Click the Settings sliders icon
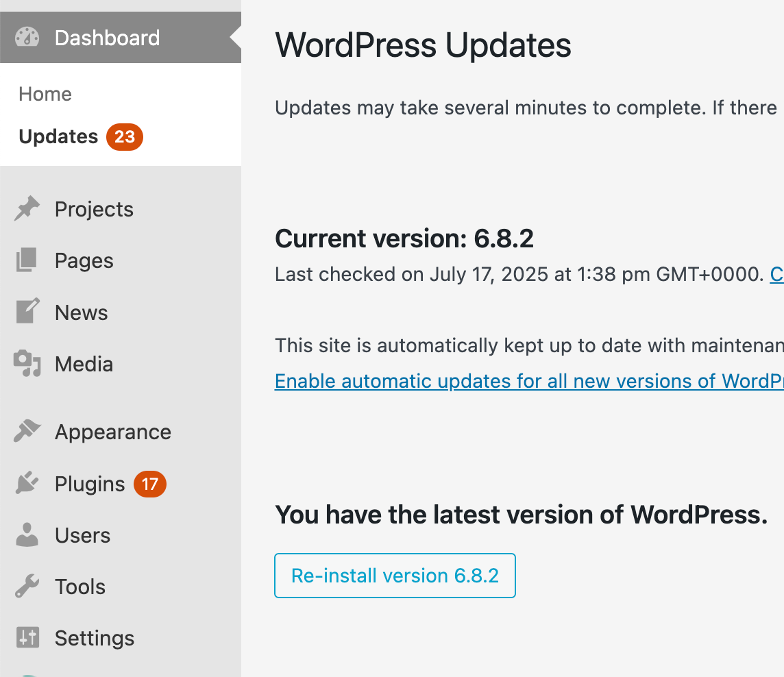 [x=27, y=638]
